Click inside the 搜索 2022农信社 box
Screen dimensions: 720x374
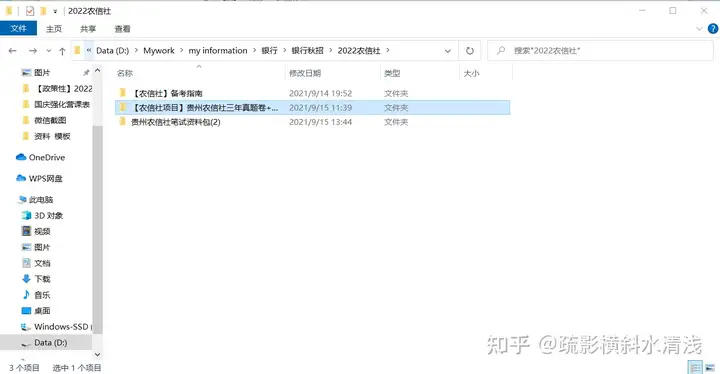tap(600, 51)
